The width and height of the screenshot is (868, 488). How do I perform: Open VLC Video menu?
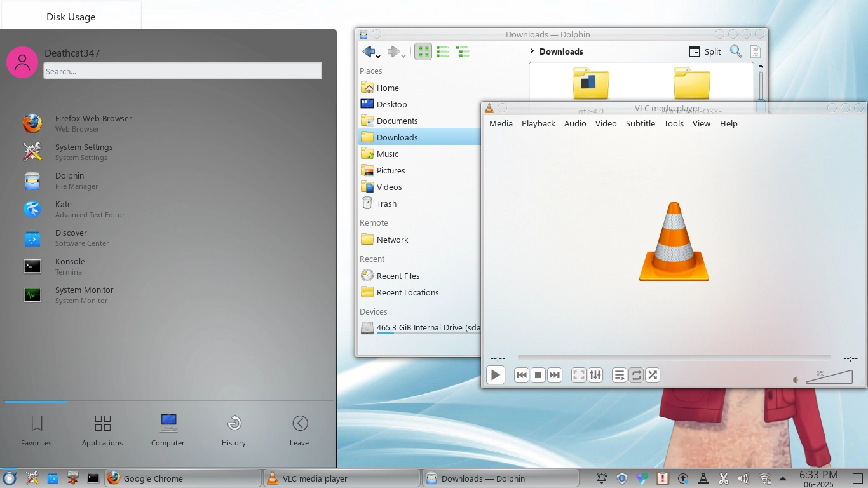(x=606, y=123)
